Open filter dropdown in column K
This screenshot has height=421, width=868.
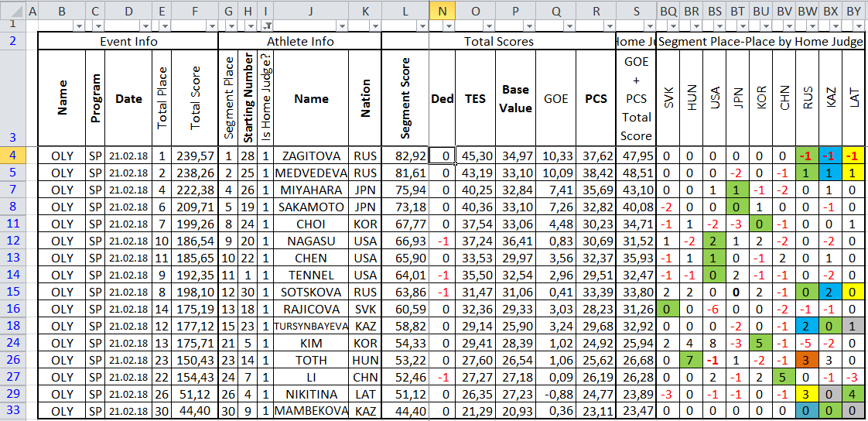(374, 26)
